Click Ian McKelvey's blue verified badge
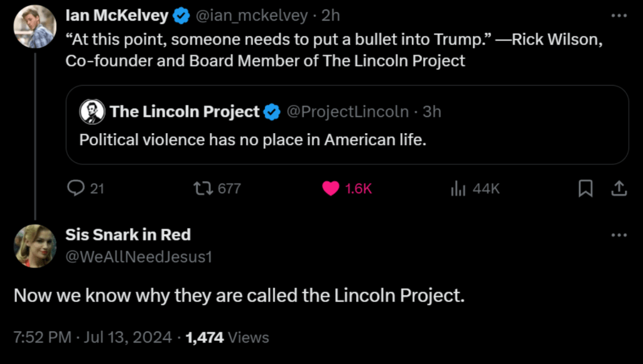643x364 pixels. tap(181, 16)
